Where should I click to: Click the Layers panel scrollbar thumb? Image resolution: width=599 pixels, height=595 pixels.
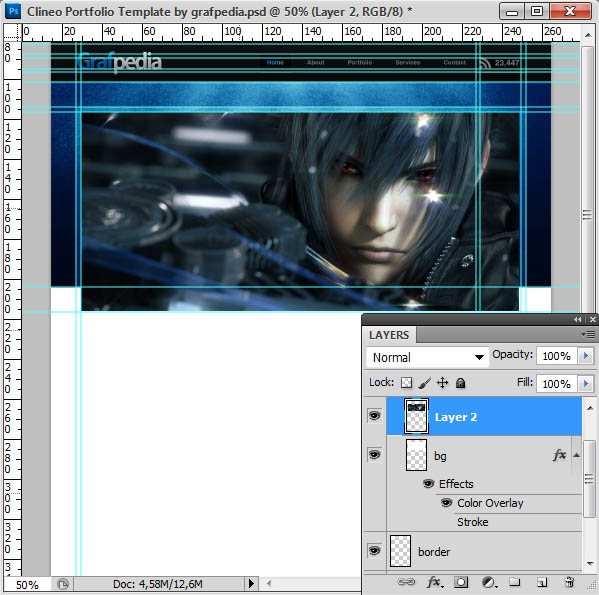[589, 479]
